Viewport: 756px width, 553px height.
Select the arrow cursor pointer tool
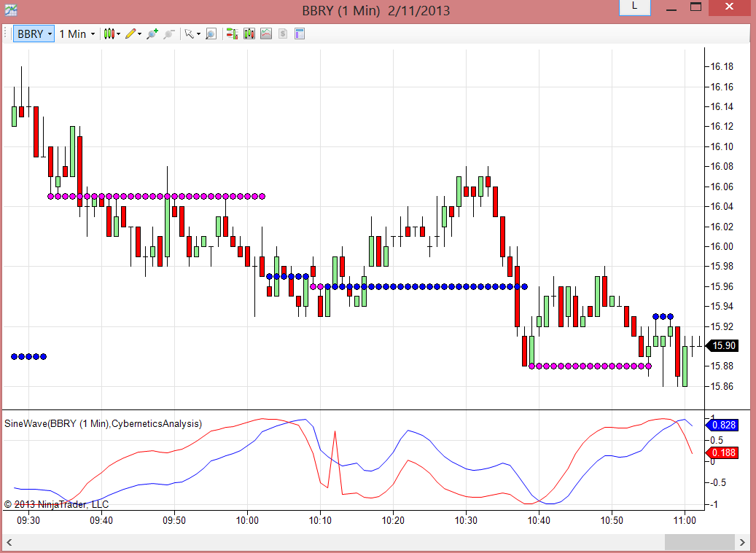click(189, 34)
